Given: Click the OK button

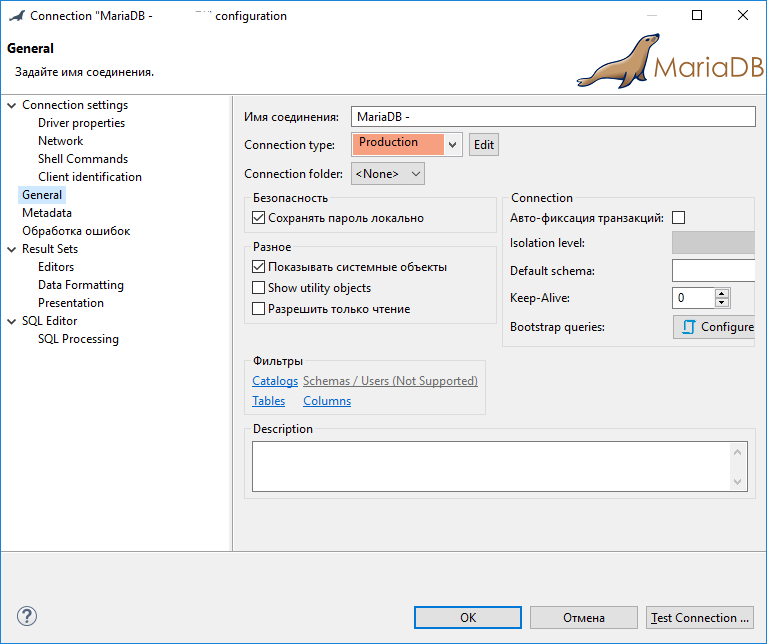Looking at the screenshot, I should [468, 618].
